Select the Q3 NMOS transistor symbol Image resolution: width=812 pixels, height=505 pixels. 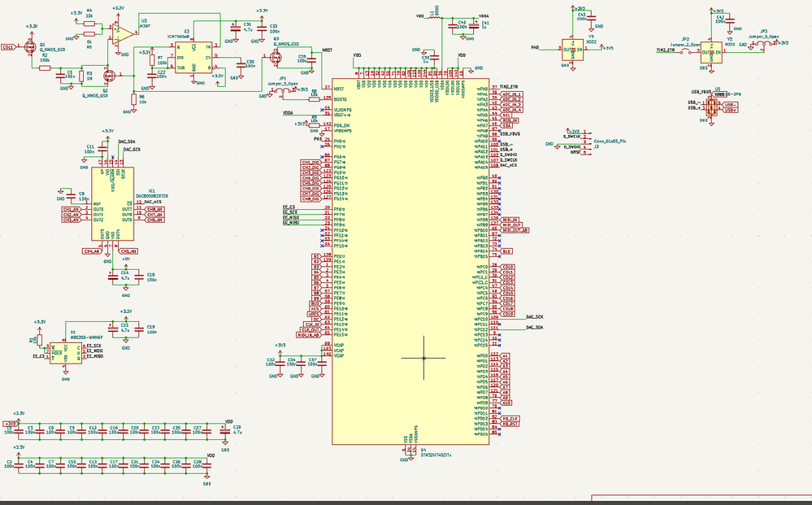[x=275, y=58]
